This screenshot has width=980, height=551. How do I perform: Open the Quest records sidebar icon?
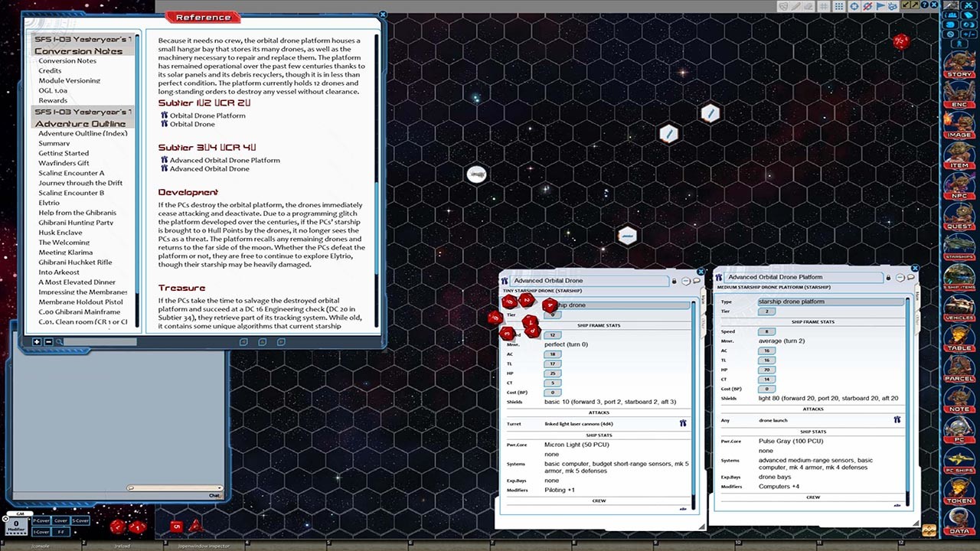[959, 214]
